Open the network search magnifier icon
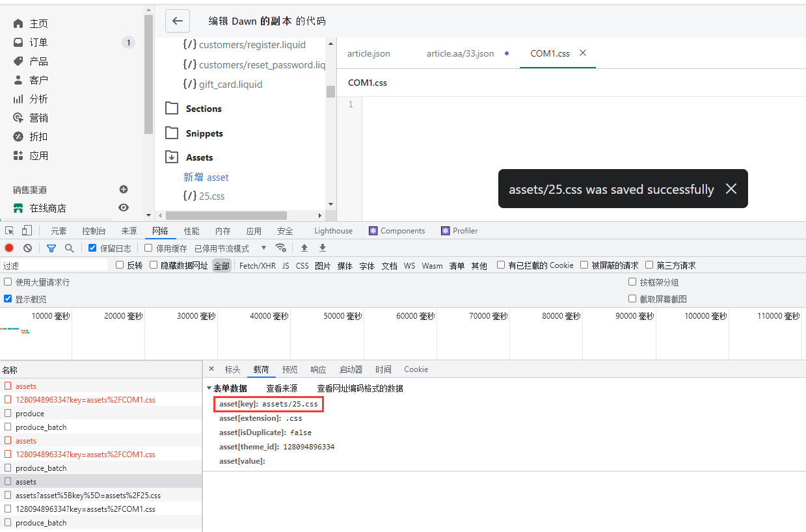 (70, 248)
